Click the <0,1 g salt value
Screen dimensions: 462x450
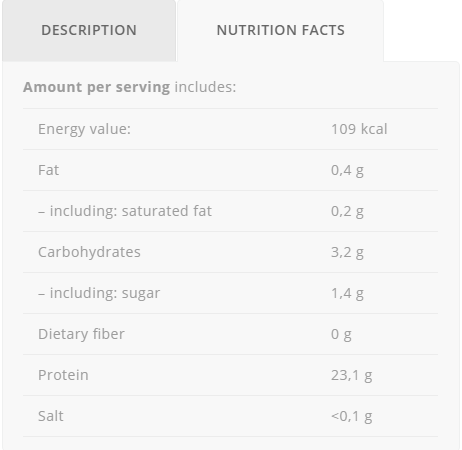[x=351, y=416]
